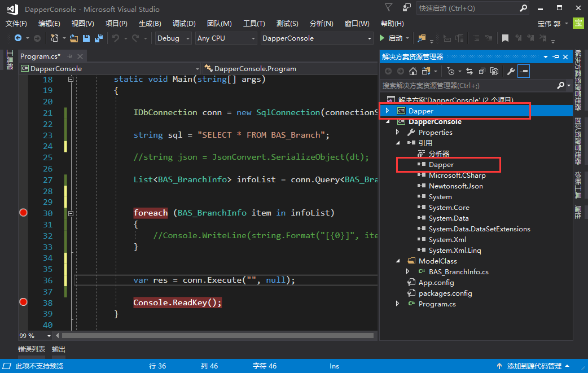Screen dimensions: 588x373
Task: Open the DapperConsole startup project dropdown in the toolbar
Action: 317,38
